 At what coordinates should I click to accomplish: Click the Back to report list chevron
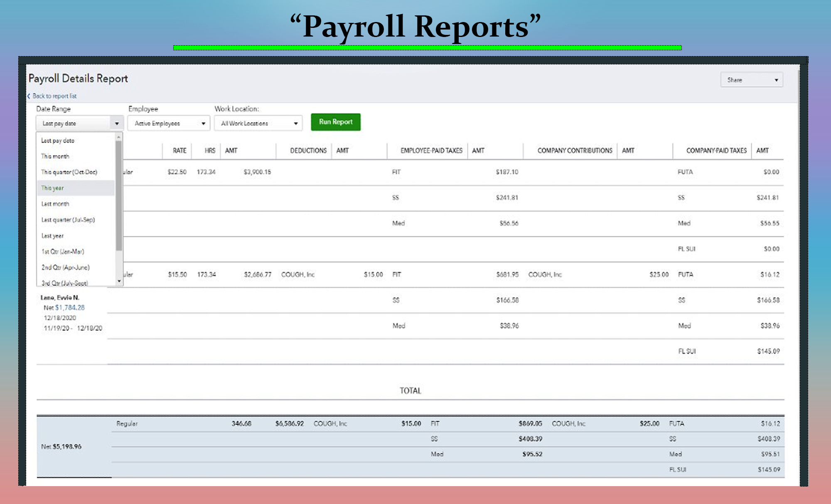(x=29, y=96)
